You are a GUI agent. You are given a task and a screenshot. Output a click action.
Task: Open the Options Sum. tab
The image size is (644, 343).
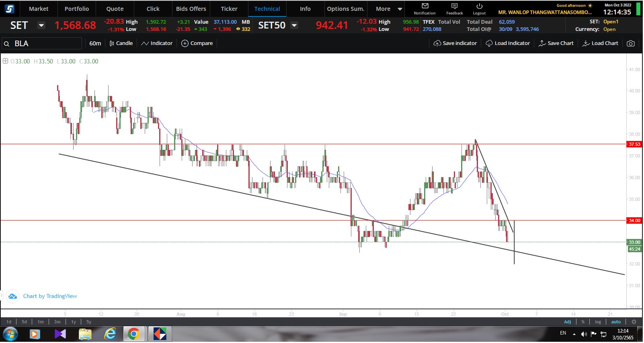coord(346,9)
